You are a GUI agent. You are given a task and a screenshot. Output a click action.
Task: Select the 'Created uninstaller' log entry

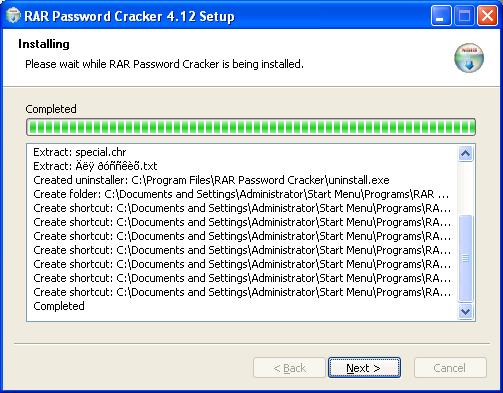[211, 180]
